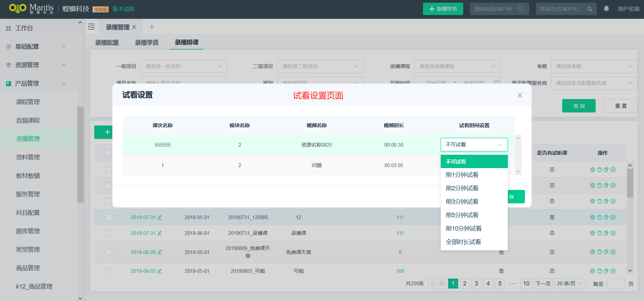Image resolution: width=644 pixels, height=301 pixels.
Task: Select 前1分钟试看 option
Action: click(474, 175)
